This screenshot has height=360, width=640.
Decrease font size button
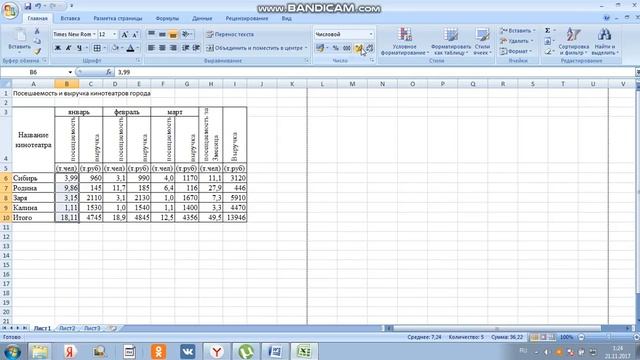coord(135,34)
